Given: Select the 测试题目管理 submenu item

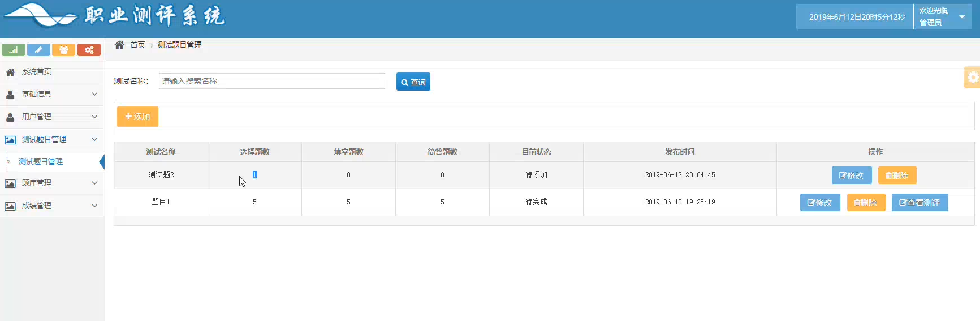Looking at the screenshot, I should (x=41, y=162).
